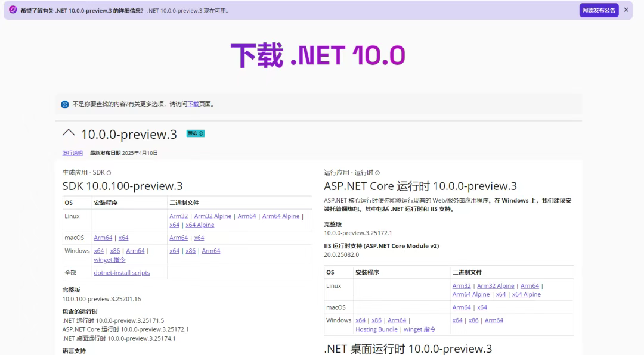Viewport: 644px width, 355px height.
Task: Download SDK Windows x86 binary
Action: [x=191, y=251]
